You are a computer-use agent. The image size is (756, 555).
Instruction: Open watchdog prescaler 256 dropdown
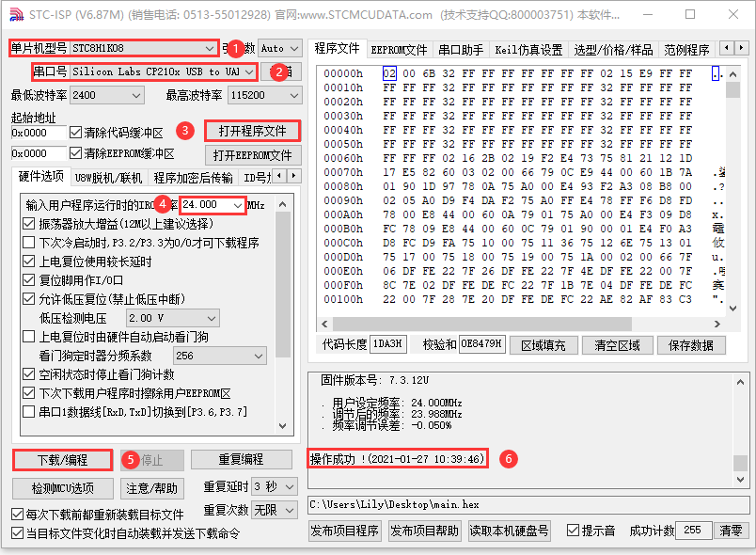(x=219, y=356)
